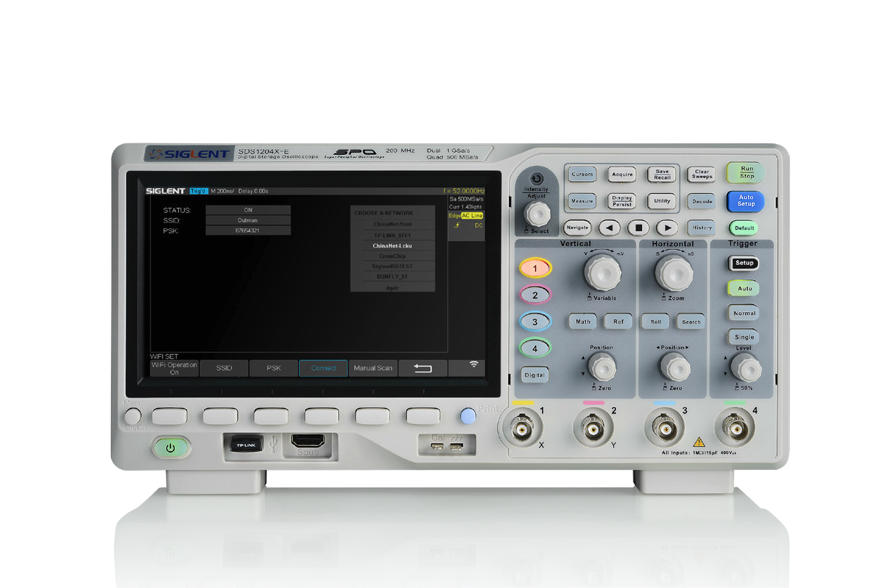The width and height of the screenshot is (882, 588).
Task: Select the Connect softkey menu item
Action: coord(323,368)
